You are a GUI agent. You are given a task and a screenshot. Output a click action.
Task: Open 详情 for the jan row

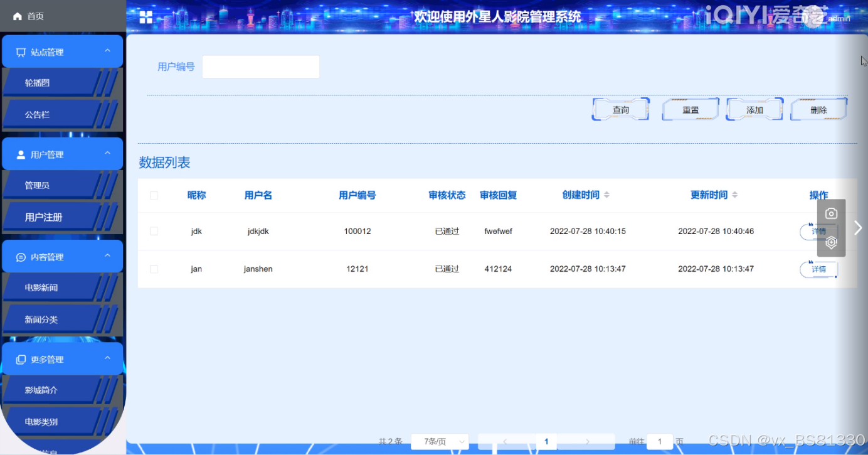(818, 269)
